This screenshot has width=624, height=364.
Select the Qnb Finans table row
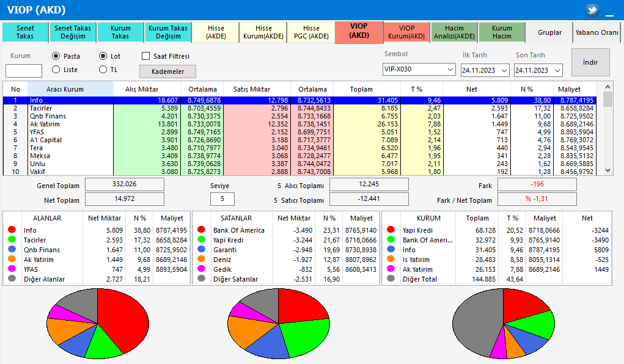[301, 116]
